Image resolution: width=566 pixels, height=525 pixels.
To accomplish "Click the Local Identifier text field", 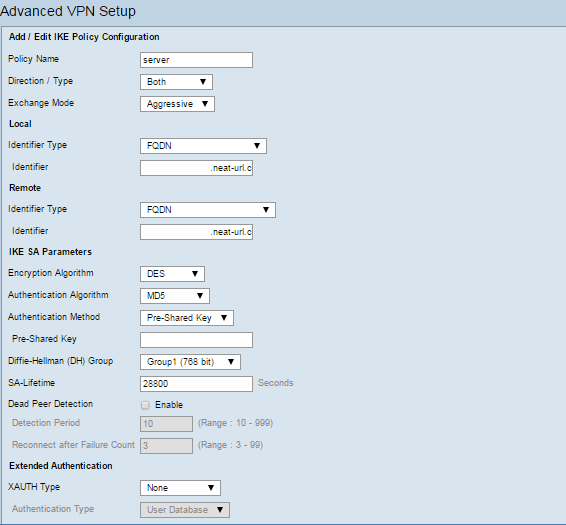I will point(196,168).
